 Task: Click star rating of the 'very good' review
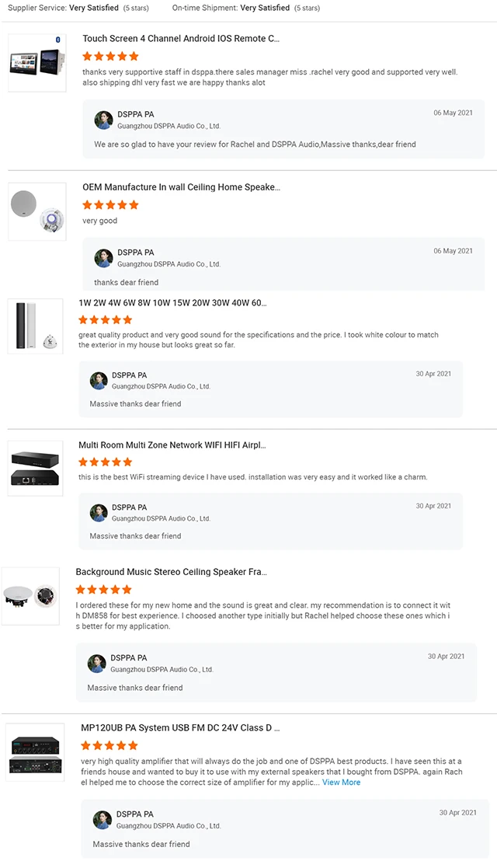110,205
